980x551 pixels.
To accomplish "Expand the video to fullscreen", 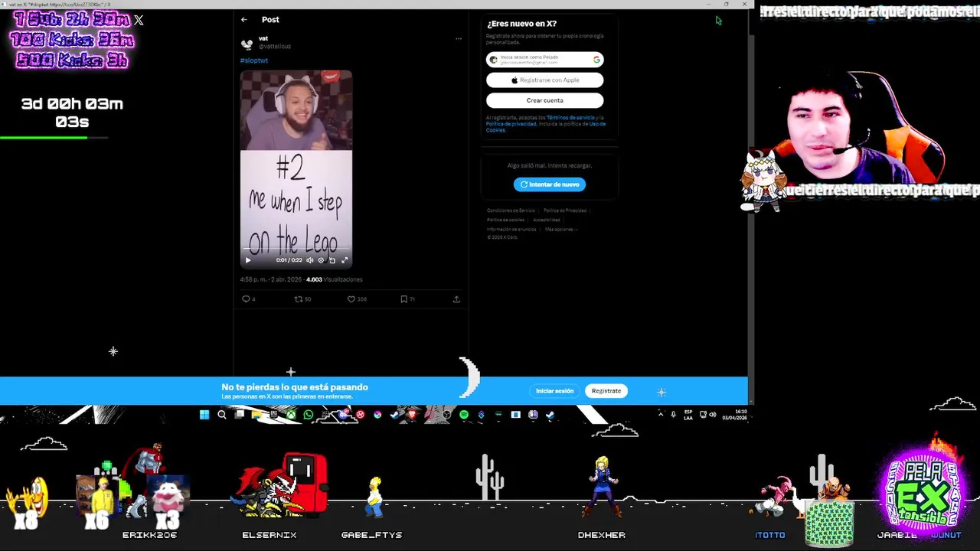I will [x=345, y=260].
